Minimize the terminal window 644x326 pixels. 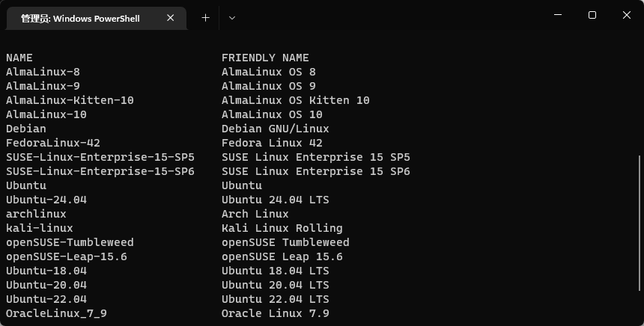click(x=558, y=15)
